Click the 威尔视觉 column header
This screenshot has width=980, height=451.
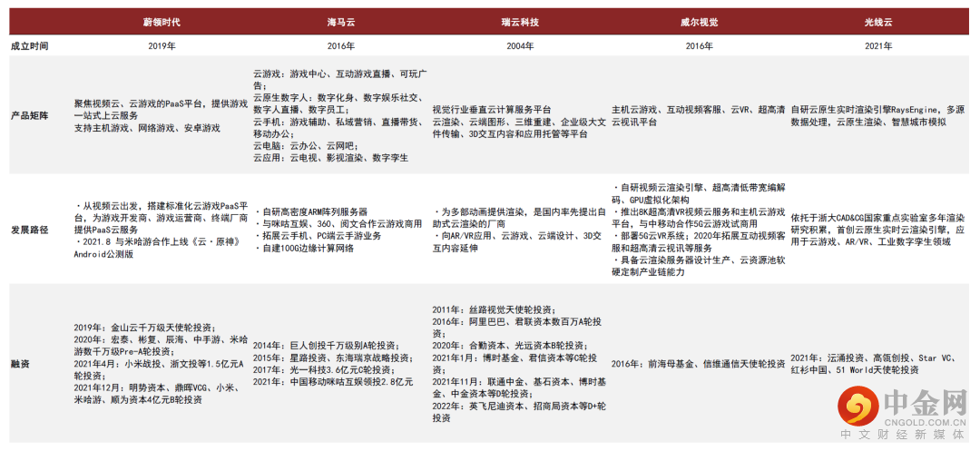point(700,22)
